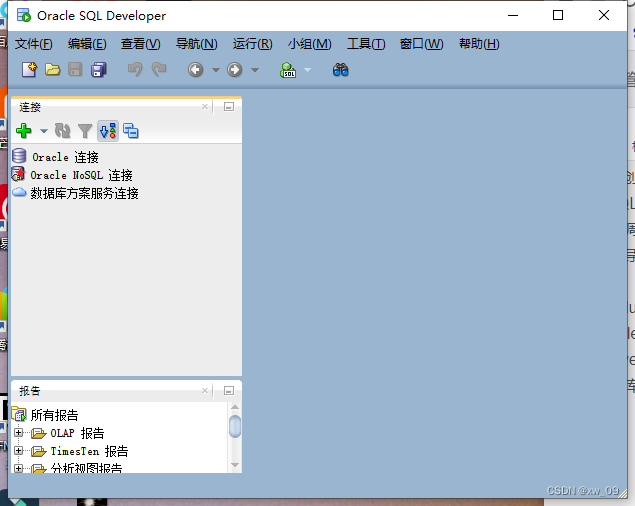Click the Open folder toolbar icon
This screenshot has width=635, height=506.
[52, 70]
